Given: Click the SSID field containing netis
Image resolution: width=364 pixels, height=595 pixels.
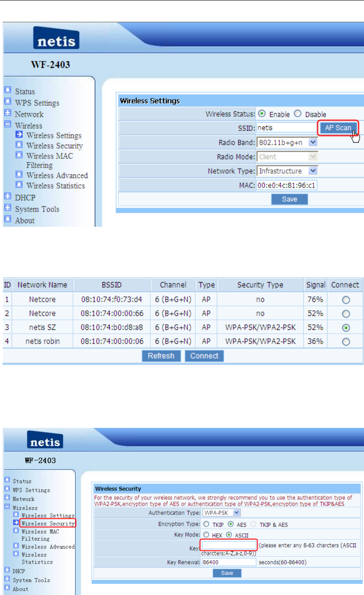Looking at the screenshot, I should click(286, 128).
